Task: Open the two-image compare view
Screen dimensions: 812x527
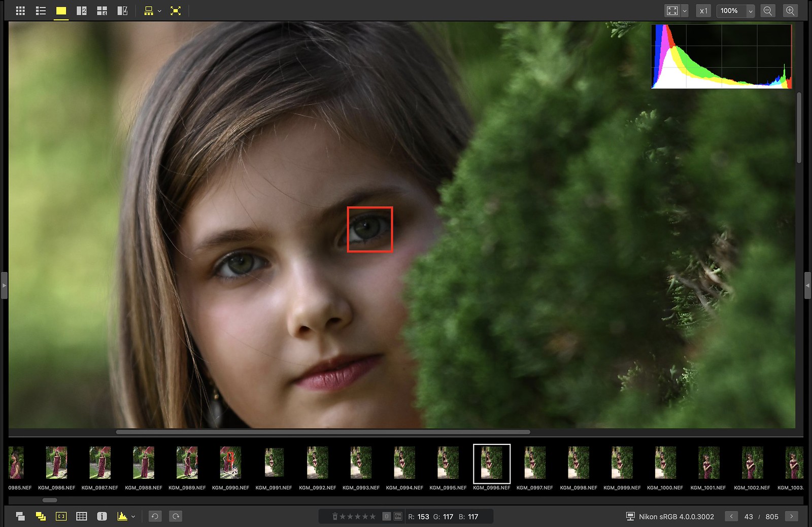Action: coord(81,11)
